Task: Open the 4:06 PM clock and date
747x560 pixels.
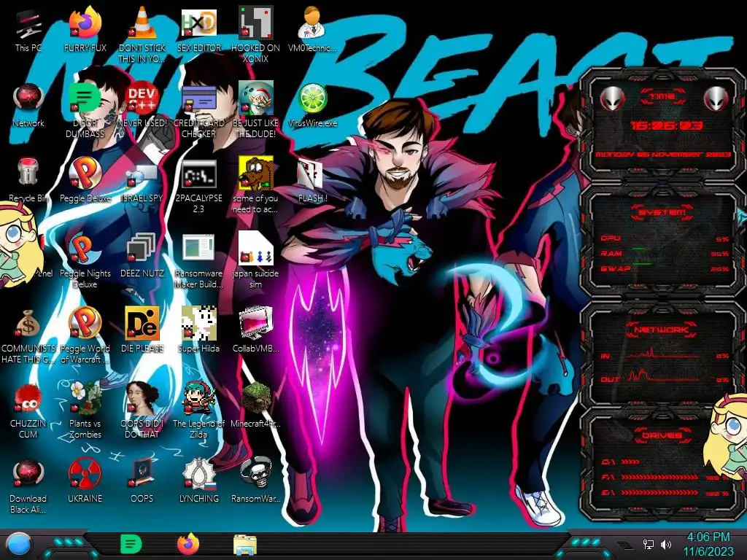Action: [708, 544]
